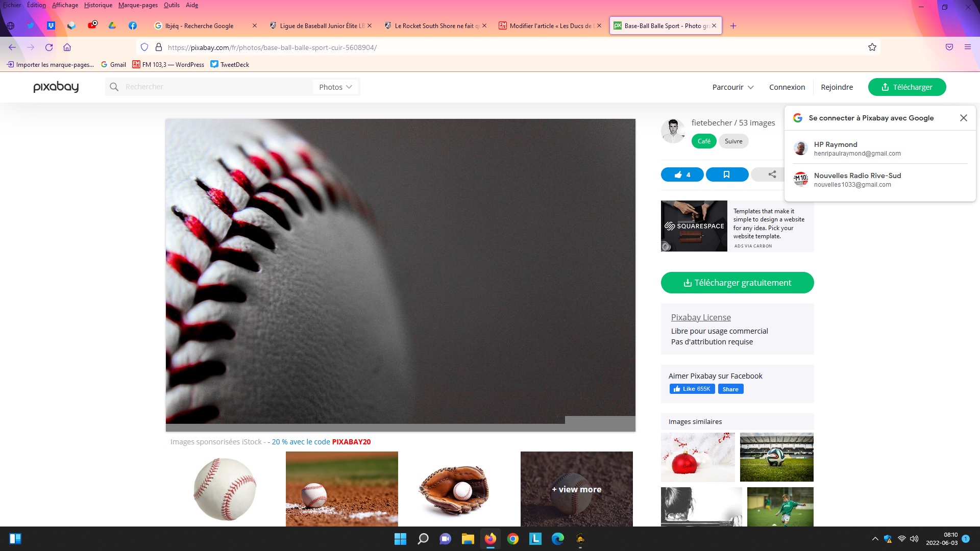Show hidden system tray icons chevron
Image resolution: width=980 pixels, height=551 pixels.
click(875, 539)
